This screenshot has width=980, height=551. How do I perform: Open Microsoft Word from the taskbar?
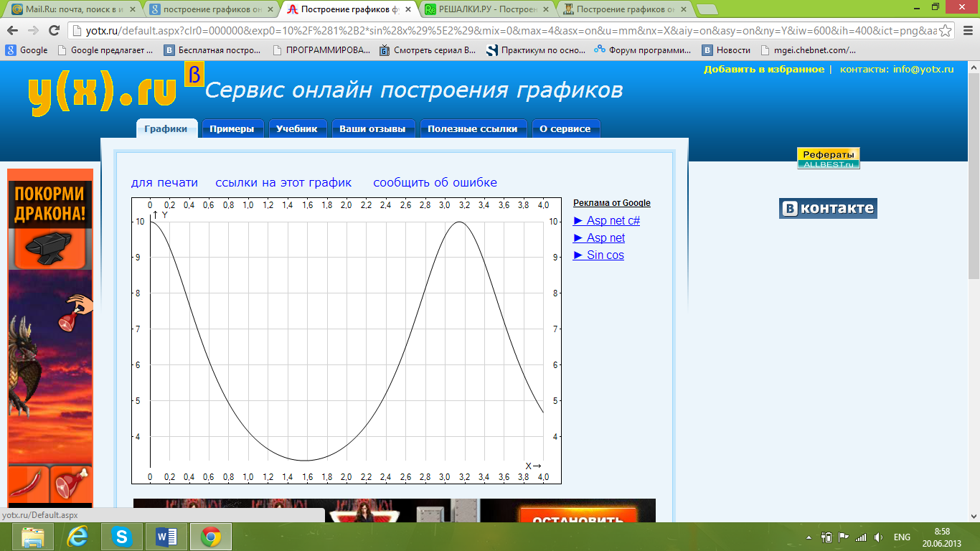click(x=166, y=537)
